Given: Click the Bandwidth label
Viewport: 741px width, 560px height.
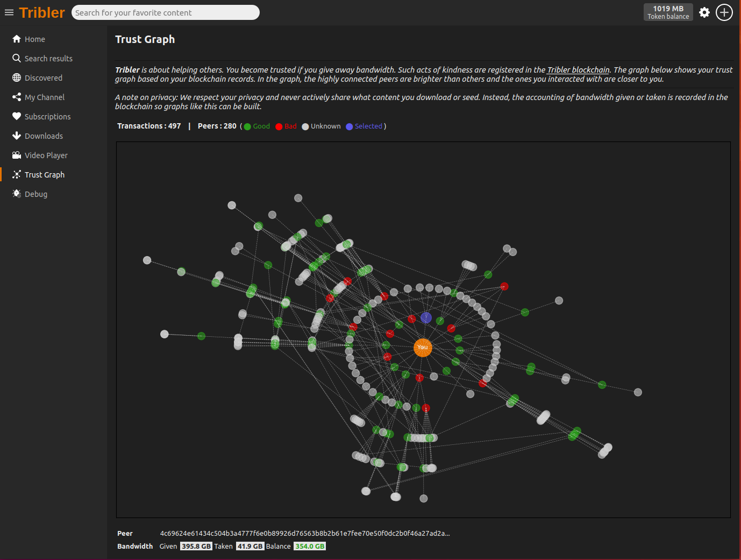Looking at the screenshot, I should [135, 547].
